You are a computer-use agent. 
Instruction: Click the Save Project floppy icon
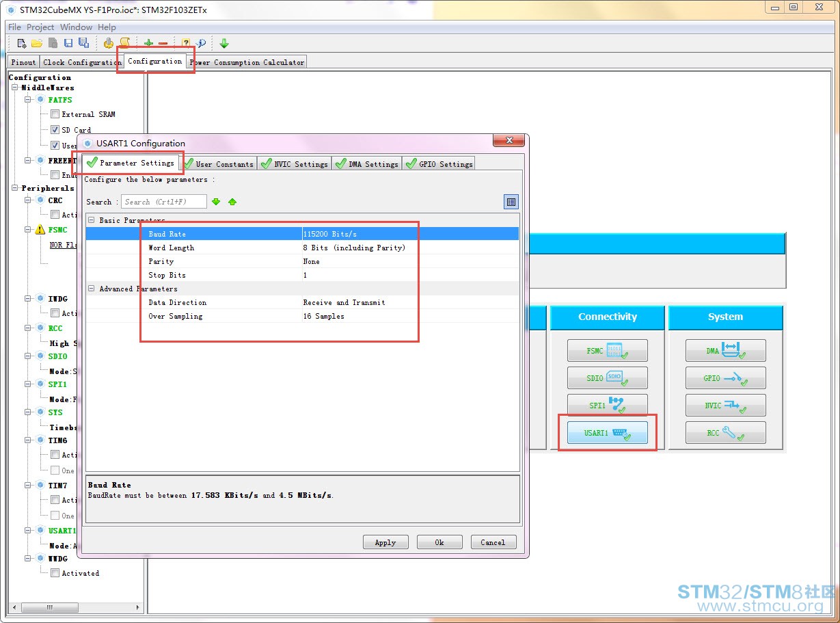pyautogui.click(x=68, y=43)
